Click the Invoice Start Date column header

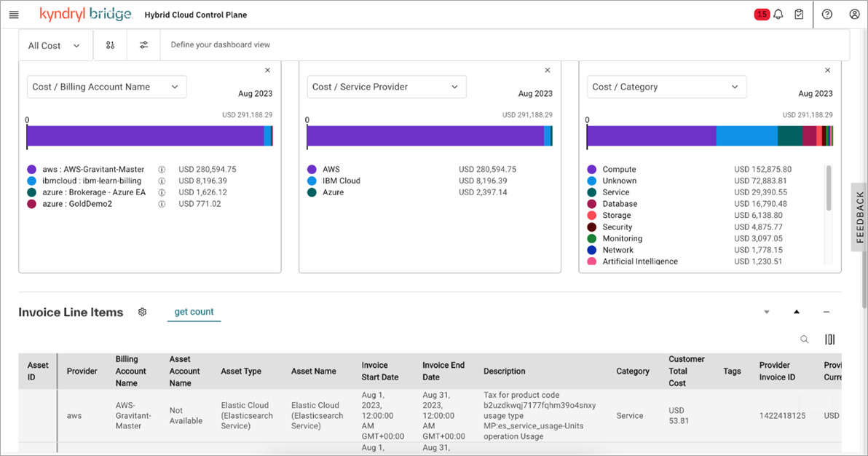pyautogui.click(x=380, y=372)
